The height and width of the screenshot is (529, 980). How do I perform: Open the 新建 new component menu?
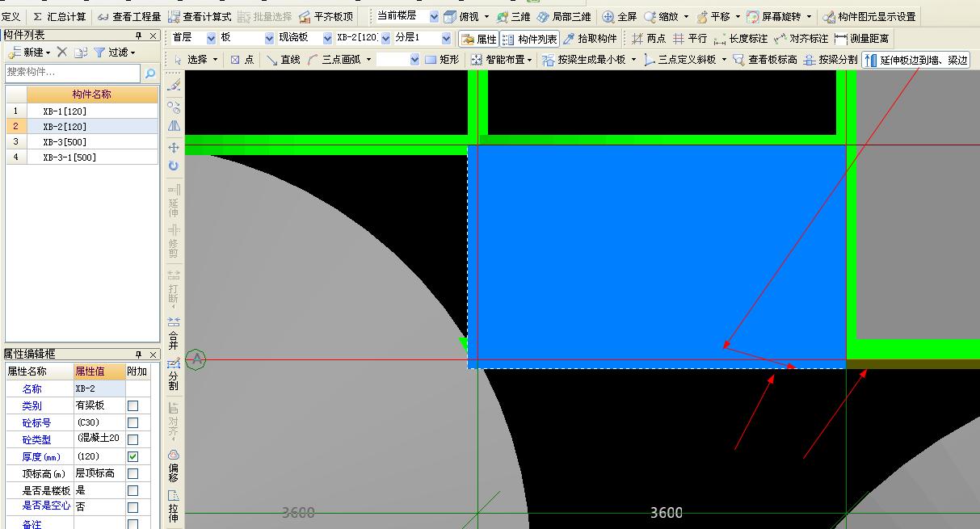point(28,52)
